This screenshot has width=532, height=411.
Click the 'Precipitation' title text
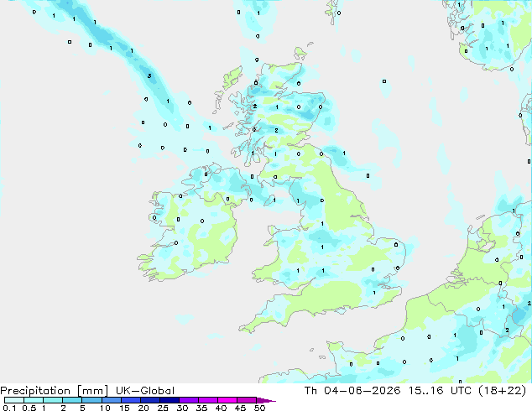pyautogui.click(x=35, y=391)
